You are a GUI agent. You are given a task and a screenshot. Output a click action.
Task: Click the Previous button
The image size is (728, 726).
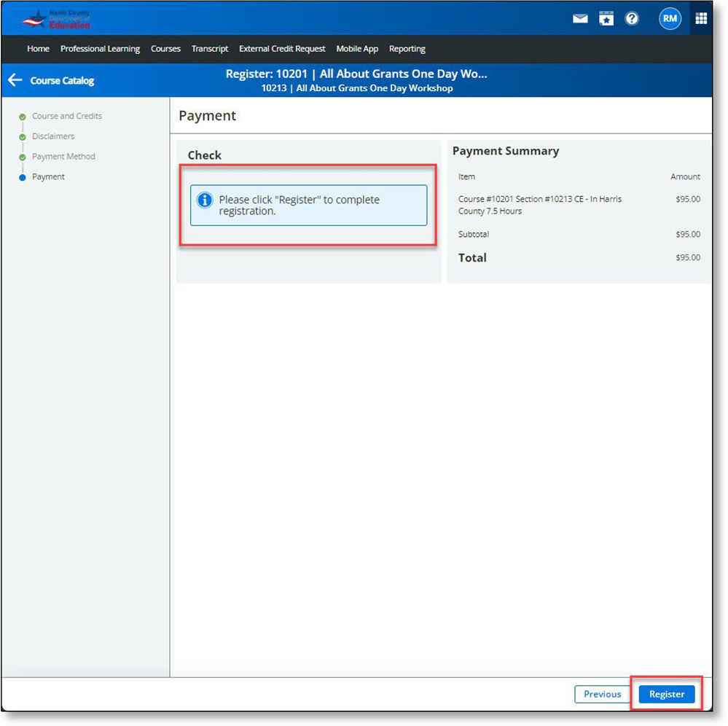pos(603,694)
